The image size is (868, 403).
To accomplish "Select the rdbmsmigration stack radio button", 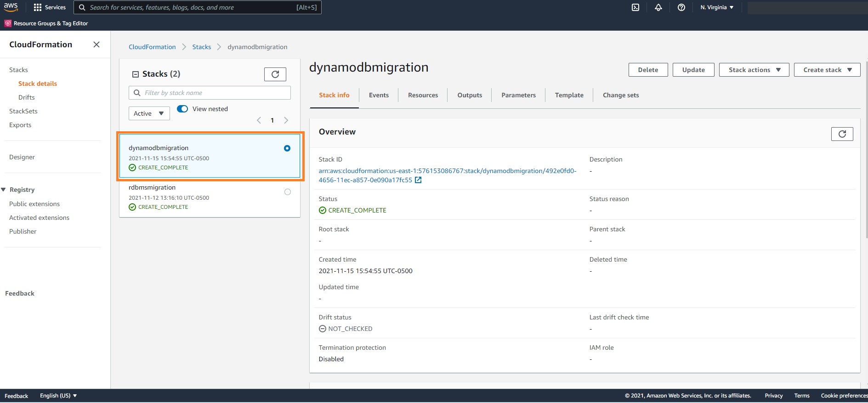I will point(288,192).
